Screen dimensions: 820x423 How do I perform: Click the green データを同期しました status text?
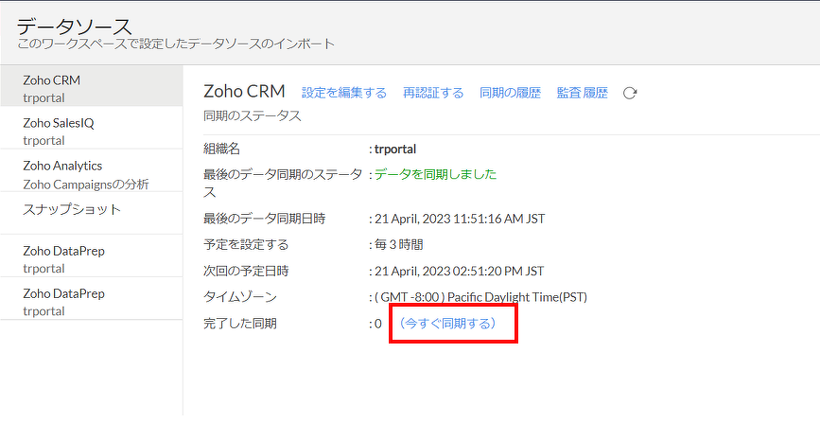[436, 174]
